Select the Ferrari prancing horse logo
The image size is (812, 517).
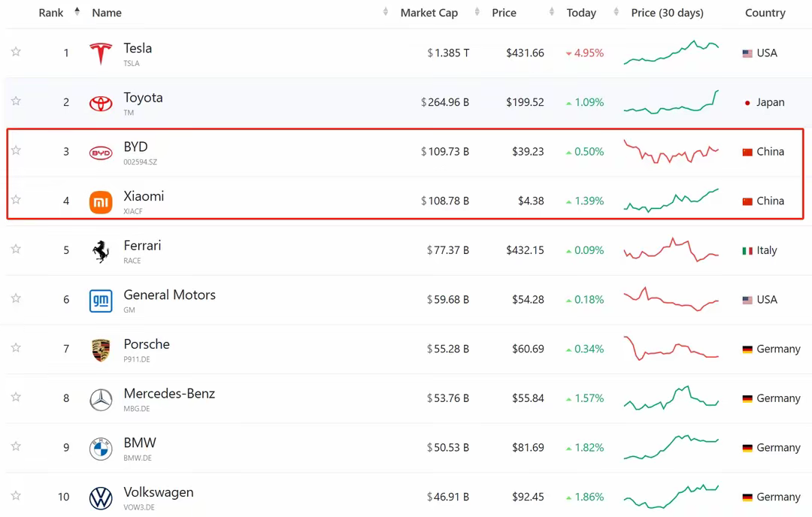(x=101, y=251)
